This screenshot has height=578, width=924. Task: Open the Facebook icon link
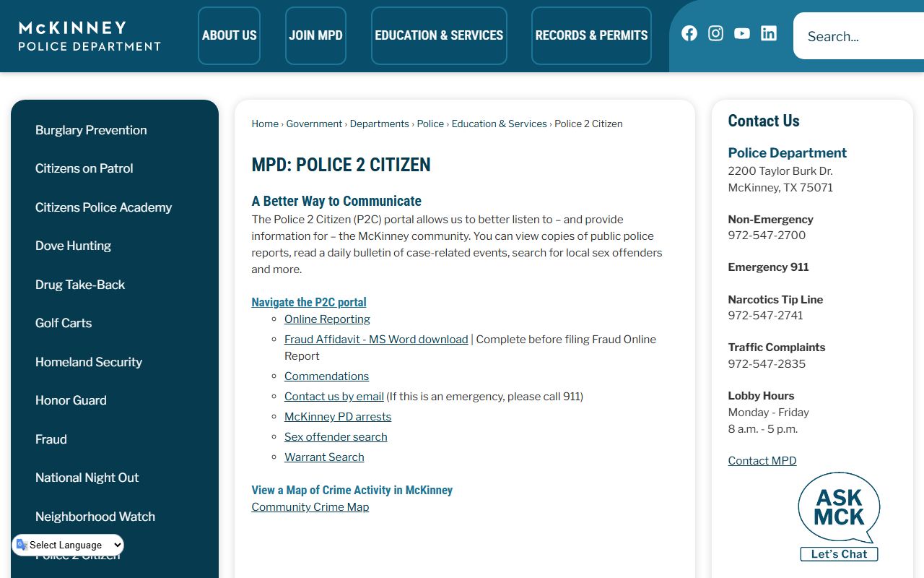[x=689, y=33]
